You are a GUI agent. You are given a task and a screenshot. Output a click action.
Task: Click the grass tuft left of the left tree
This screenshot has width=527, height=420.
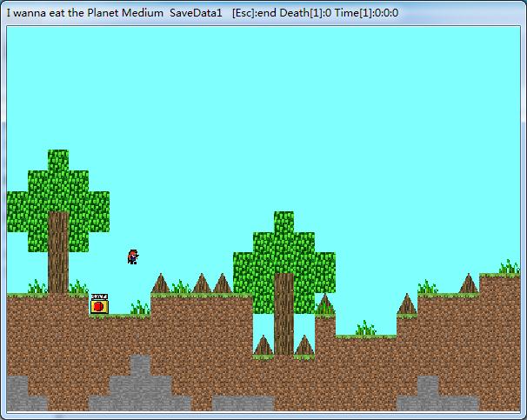click(37, 286)
